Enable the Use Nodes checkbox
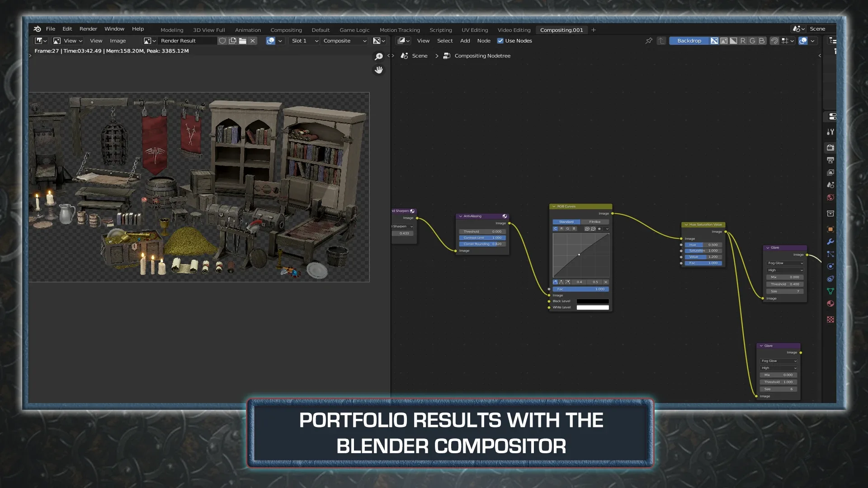Image resolution: width=868 pixels, height=488 pixels. point(500,41)
